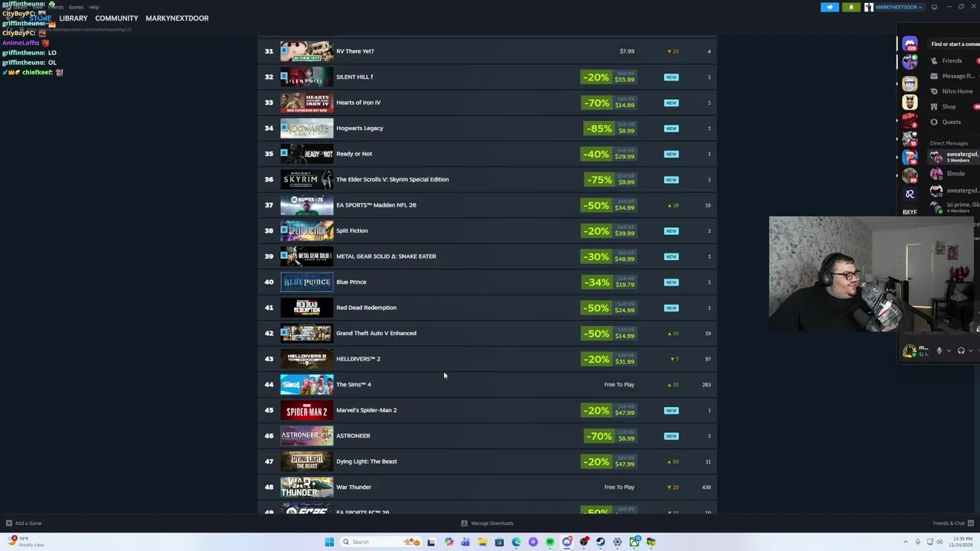
Task: Open lilmole direct message
Action: tap(953, 174)
